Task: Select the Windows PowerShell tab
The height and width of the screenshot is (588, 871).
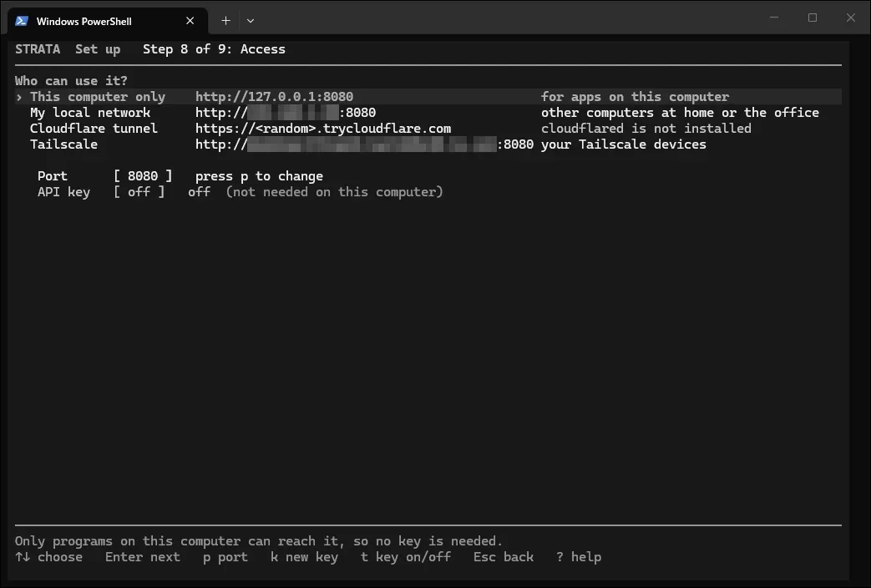Action: click(x=108, y=21)
